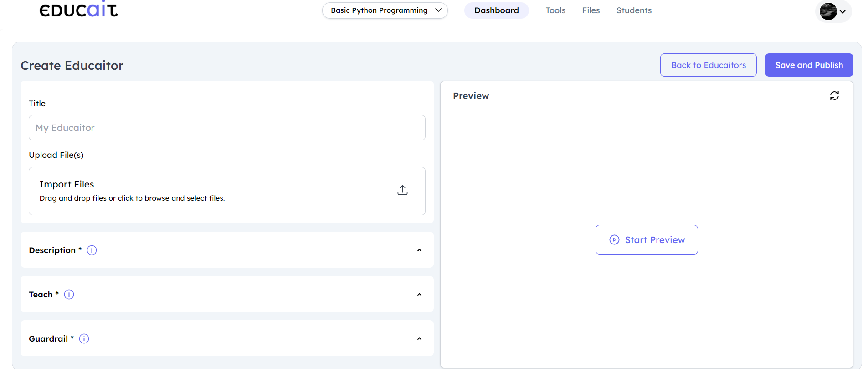Click the info icon next to Teach

[x=69, y=295]
